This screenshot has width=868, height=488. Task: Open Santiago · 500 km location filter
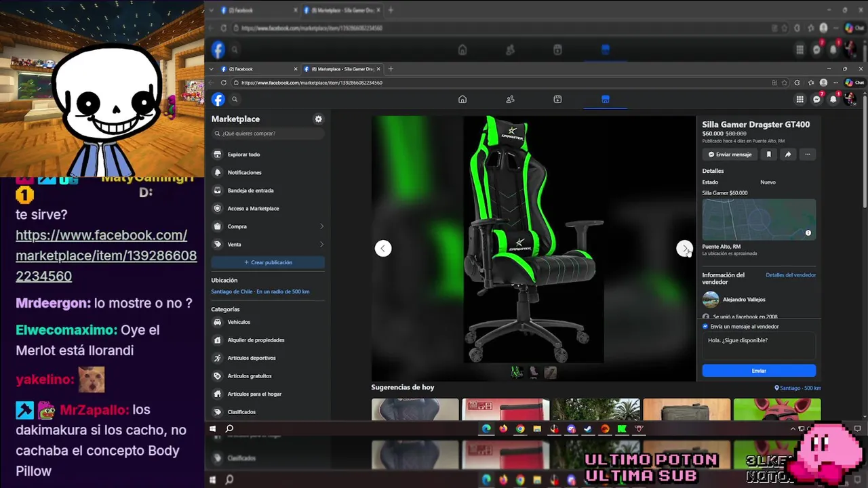click(x=798, y=388)
